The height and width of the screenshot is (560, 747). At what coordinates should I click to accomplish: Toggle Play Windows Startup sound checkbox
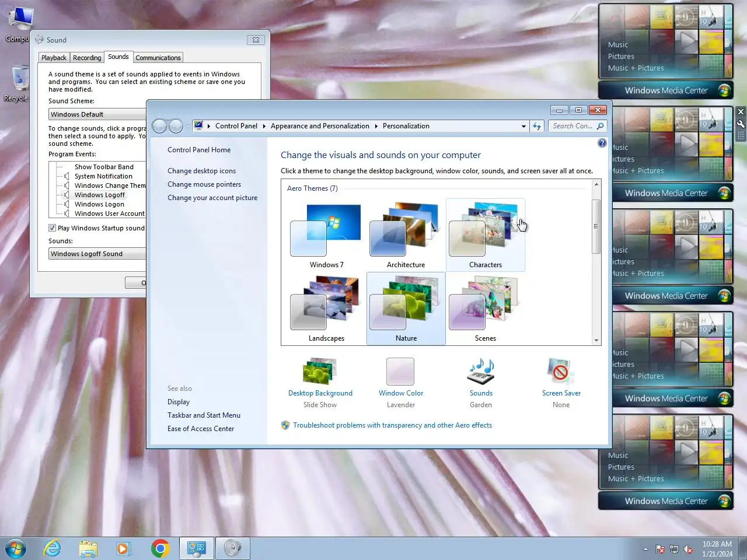click(52, 228)
